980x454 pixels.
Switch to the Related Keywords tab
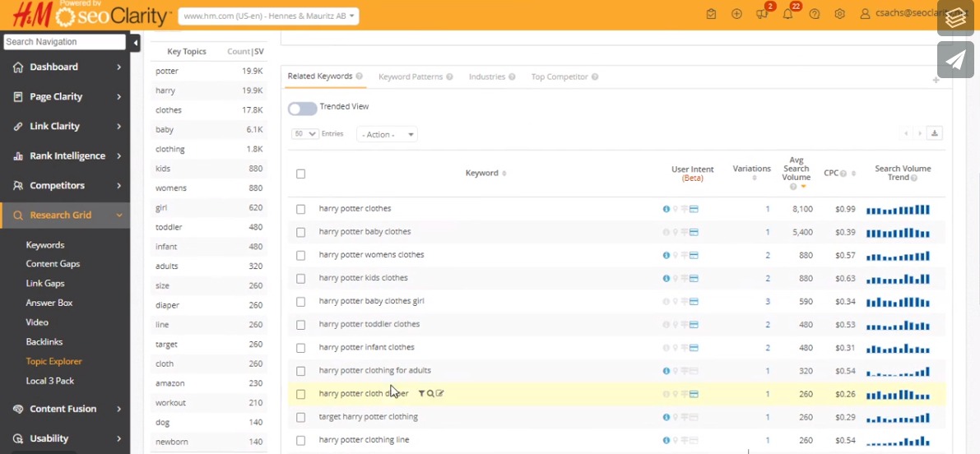320,76
